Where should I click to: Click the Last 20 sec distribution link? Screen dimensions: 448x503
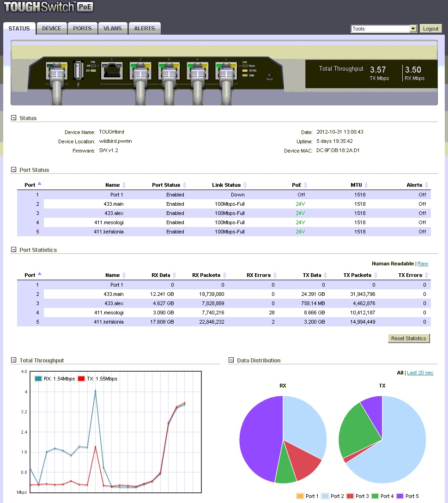click(x=420, y=373)
